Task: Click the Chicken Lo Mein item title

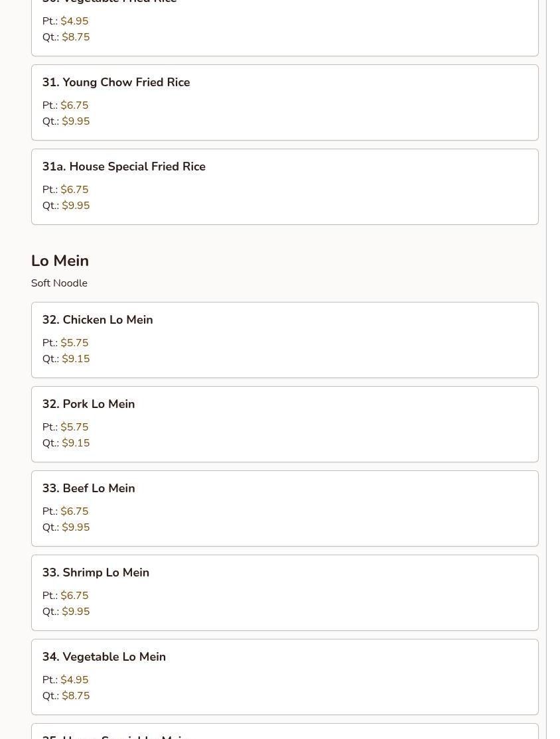Action: tap(98, 320)
